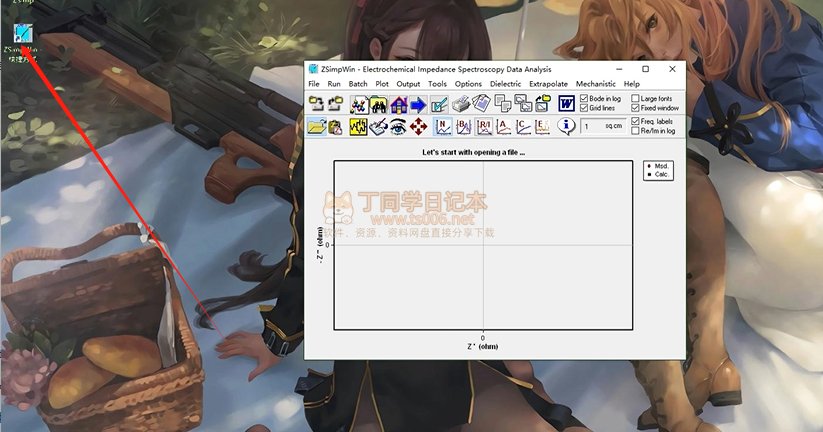This screenshot has width=823, height=432.
Task: Toggle the Bode in log checkbox
Action: coord(585,99)
